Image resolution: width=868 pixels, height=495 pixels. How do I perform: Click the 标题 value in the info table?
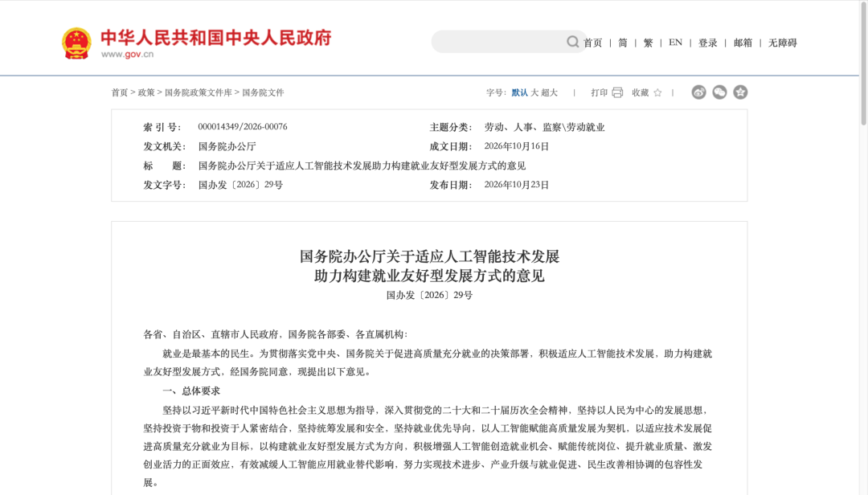pos(362,166)
